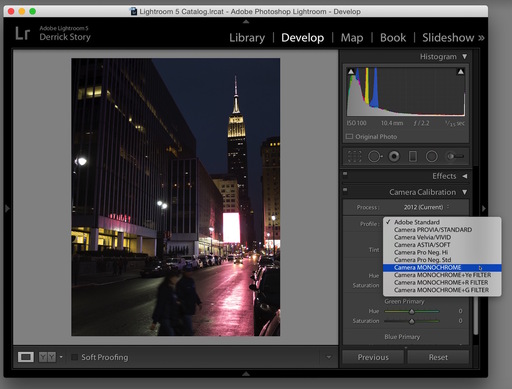
Task: Show the bottom filmstrip panel
Action: pyautogui.click(x=246, y=374)
